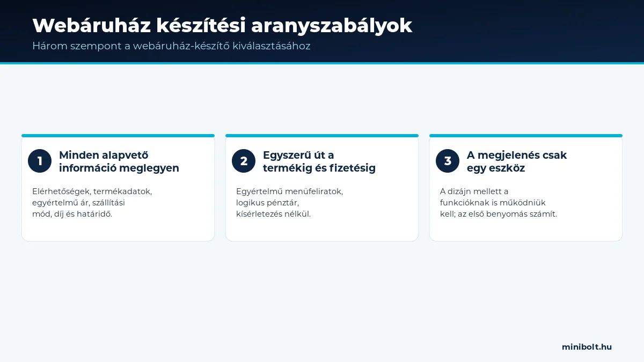Image resolution: width=644 pixels, height=362 pixels.
Task: Click paragraph starting "Egyértelmű menüfeliratok"
Action: 290,202
